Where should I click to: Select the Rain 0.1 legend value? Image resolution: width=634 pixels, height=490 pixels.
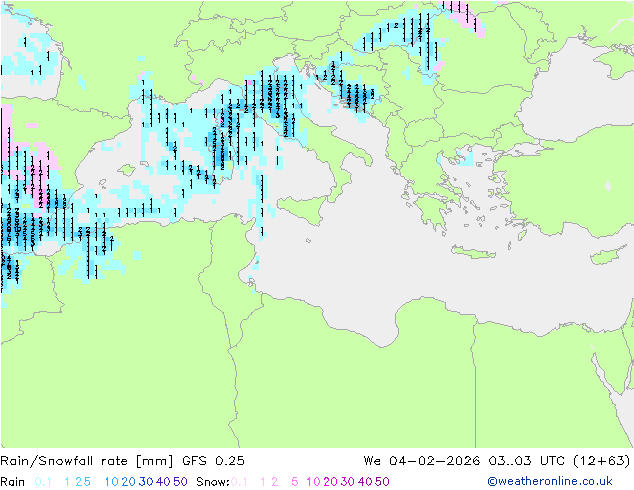pyautogui.click(x=43, y=482)
